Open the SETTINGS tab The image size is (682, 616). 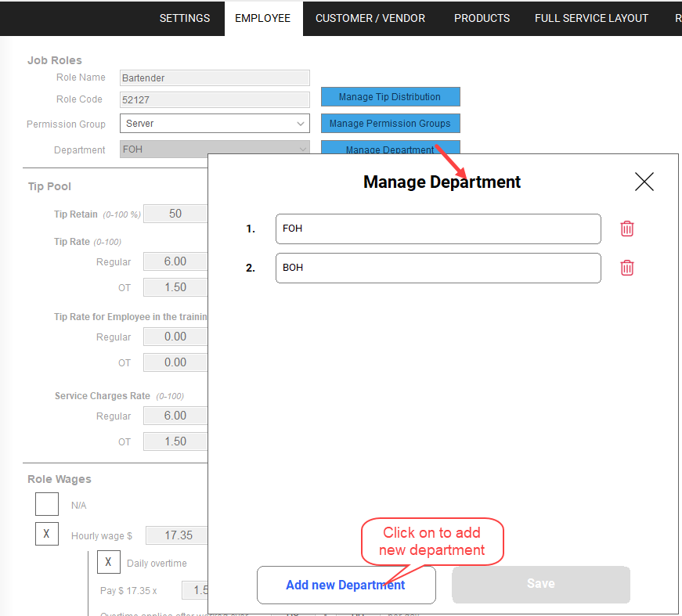tap(184, 18)
